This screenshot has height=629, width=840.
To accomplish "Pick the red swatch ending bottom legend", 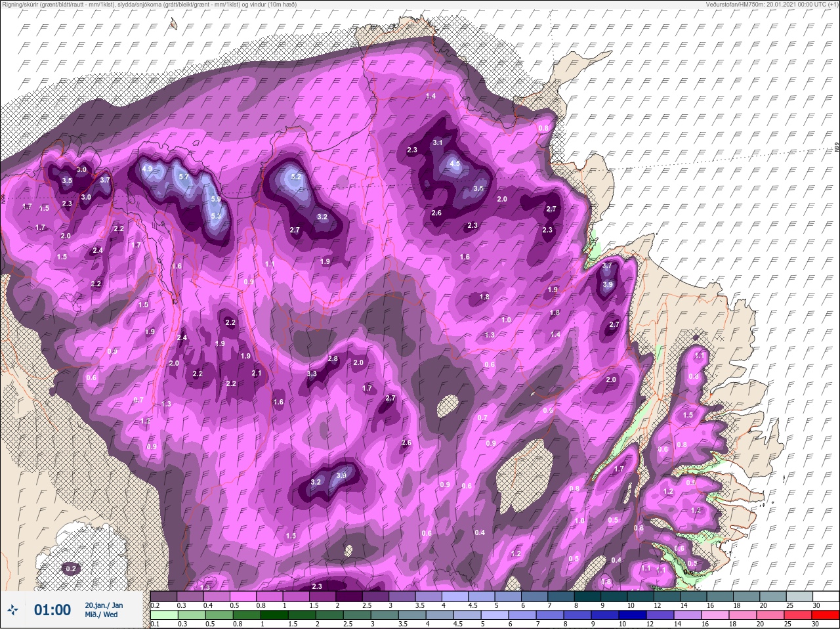I will pos(826,616).
